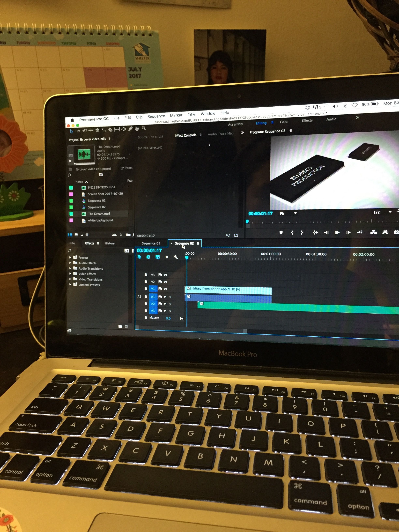
Task: Switch to the Assembly workspace
Action: (x=236, y=124)
